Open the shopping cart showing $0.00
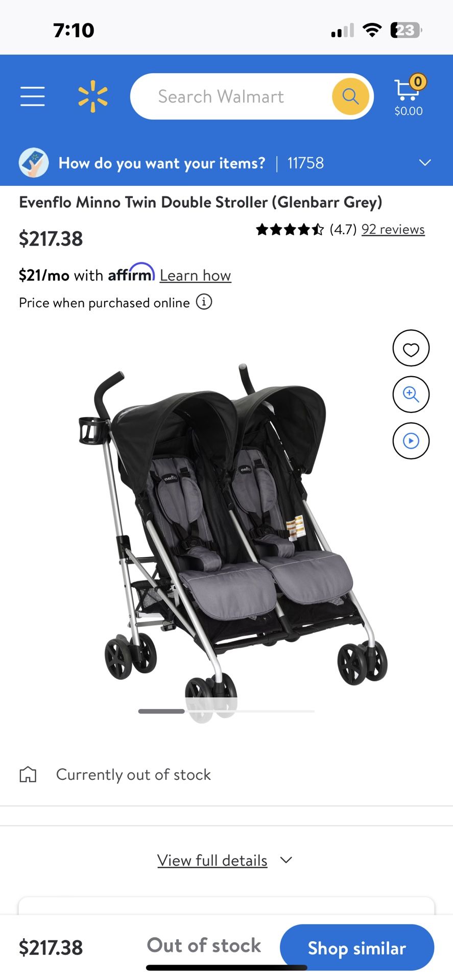 pyautogui.click(x=409, y=95)
